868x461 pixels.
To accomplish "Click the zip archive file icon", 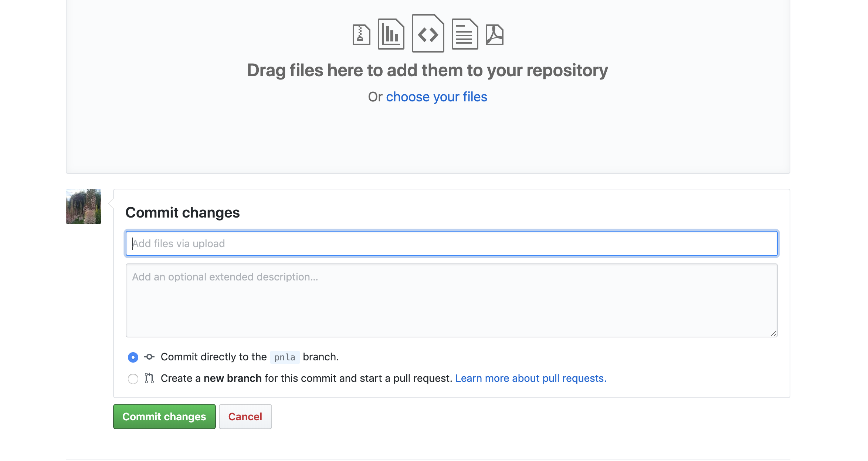I will [361, 35].
